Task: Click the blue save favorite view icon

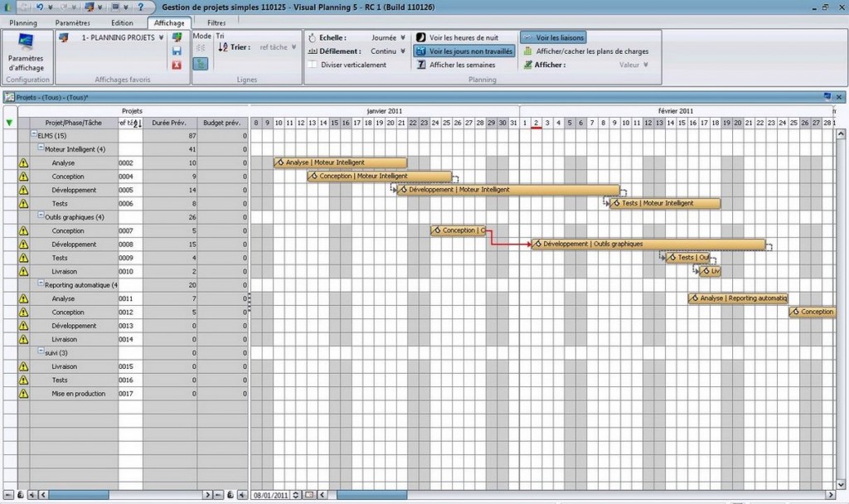Action: (177, 51)
